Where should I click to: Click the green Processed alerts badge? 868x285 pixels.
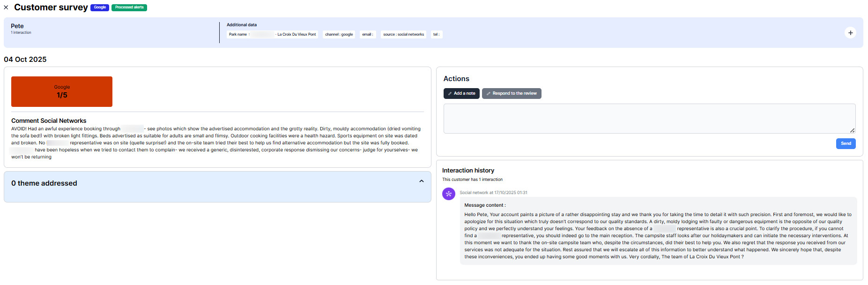[x=129, y=7]
